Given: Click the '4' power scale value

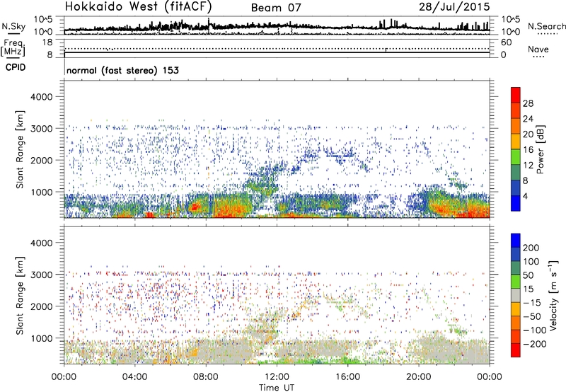Looking at the screenshot, I should (526, 196).
